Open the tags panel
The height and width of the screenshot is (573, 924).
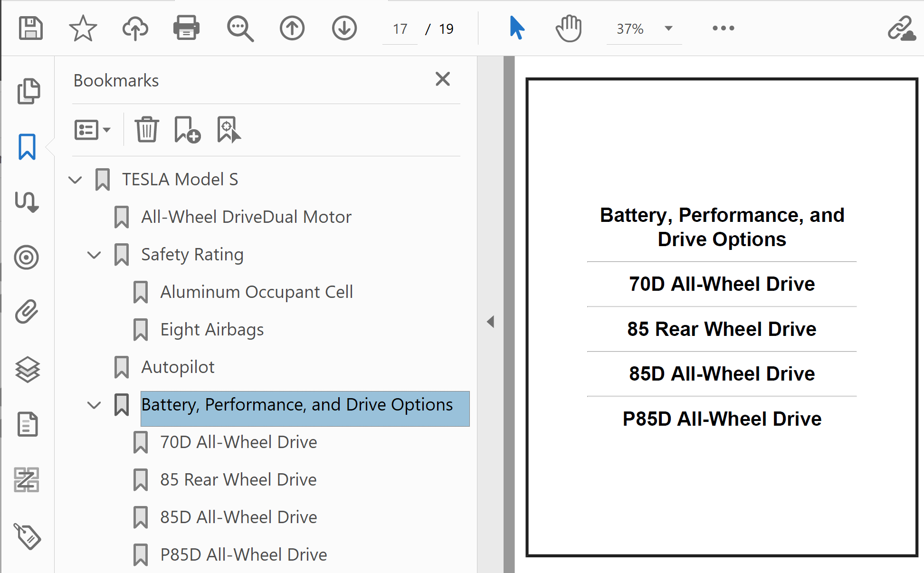28,536
